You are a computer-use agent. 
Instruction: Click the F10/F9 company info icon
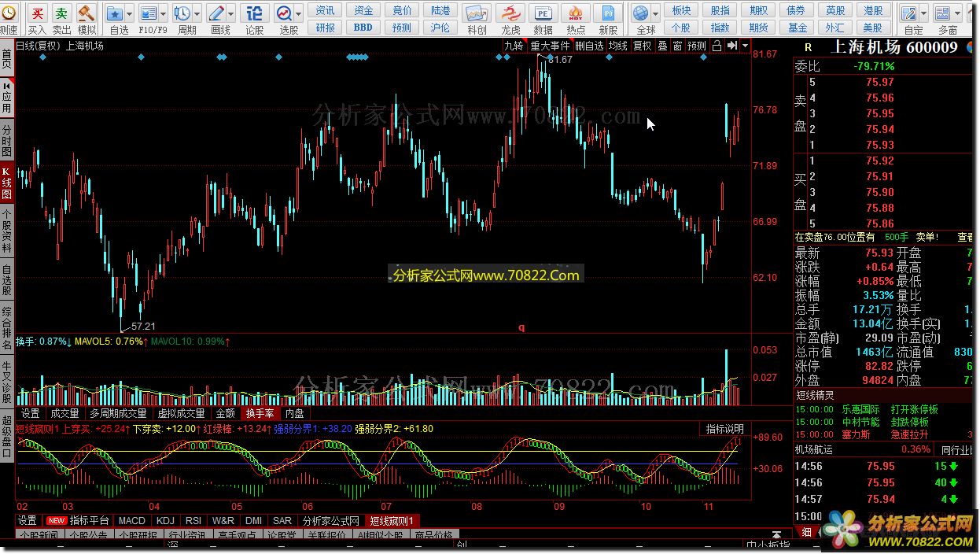click(148, 13)
